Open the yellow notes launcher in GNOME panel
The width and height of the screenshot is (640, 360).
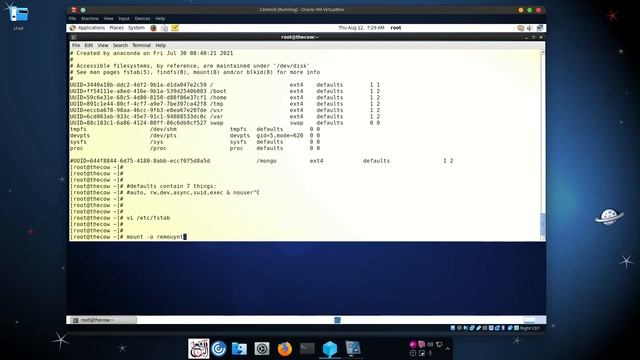click(x=175, y=28)
